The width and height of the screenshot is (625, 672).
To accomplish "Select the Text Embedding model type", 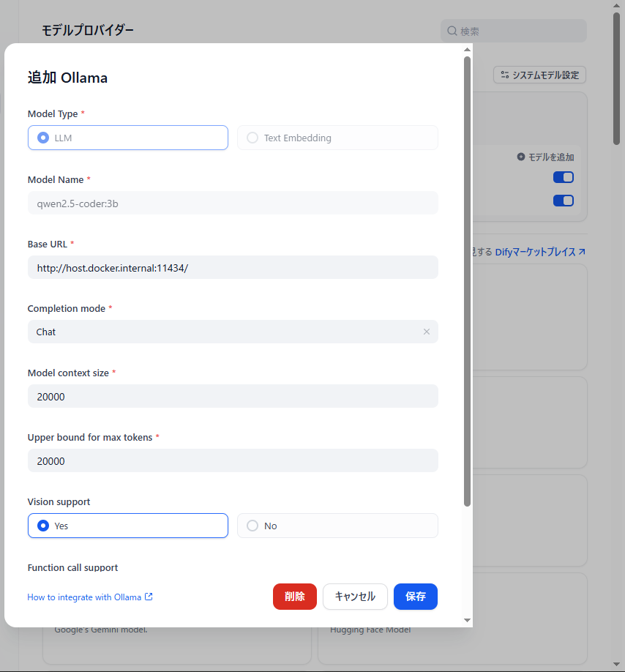I will point(337,138).
